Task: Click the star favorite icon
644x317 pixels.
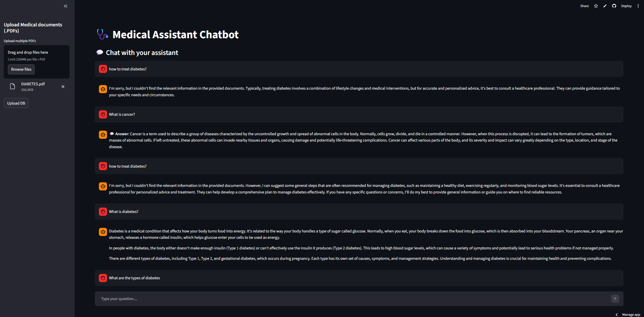Action: (x=596, y=6)
